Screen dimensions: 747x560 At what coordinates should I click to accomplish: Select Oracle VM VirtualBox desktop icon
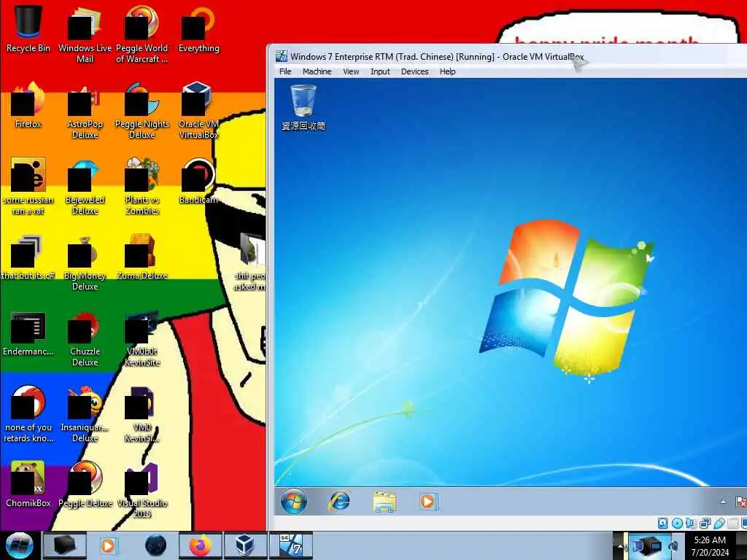click(198, 111)
